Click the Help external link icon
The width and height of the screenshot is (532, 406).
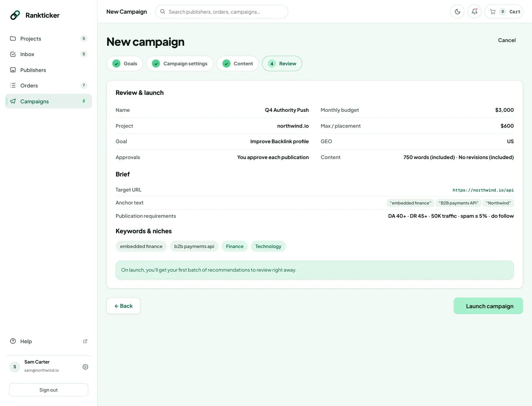click(85, 341)
